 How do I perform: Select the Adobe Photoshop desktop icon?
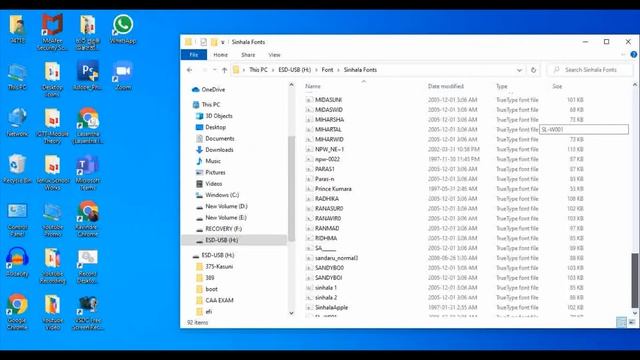point(87,76)
